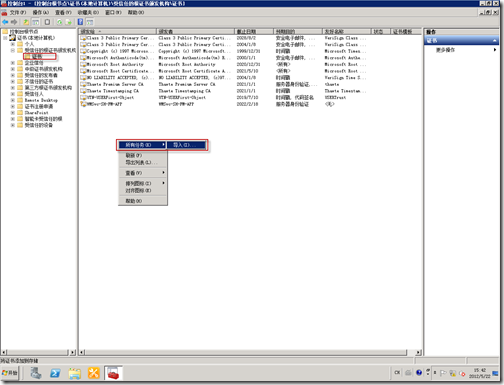Viewport: 504px width, 385px height.
Task: Expand the 中级证书颁发机构 folder node
Action: tap(13, 69)
